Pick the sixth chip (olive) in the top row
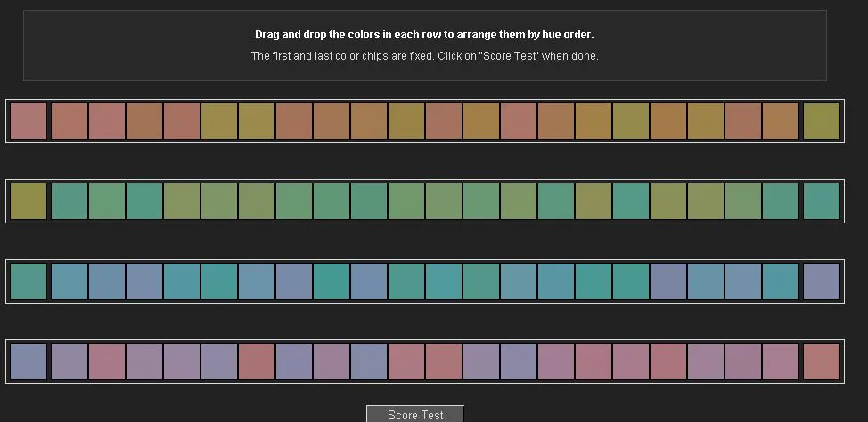This screenshot has width=868, height=422. click(x=219, y=121)
